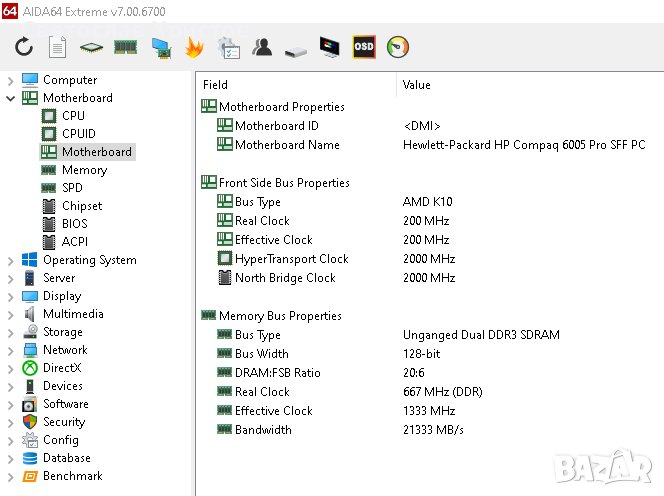Click the gauge benchmark toolbar icon
Screen dimensions: 664x496
click(x=398, y=47)
